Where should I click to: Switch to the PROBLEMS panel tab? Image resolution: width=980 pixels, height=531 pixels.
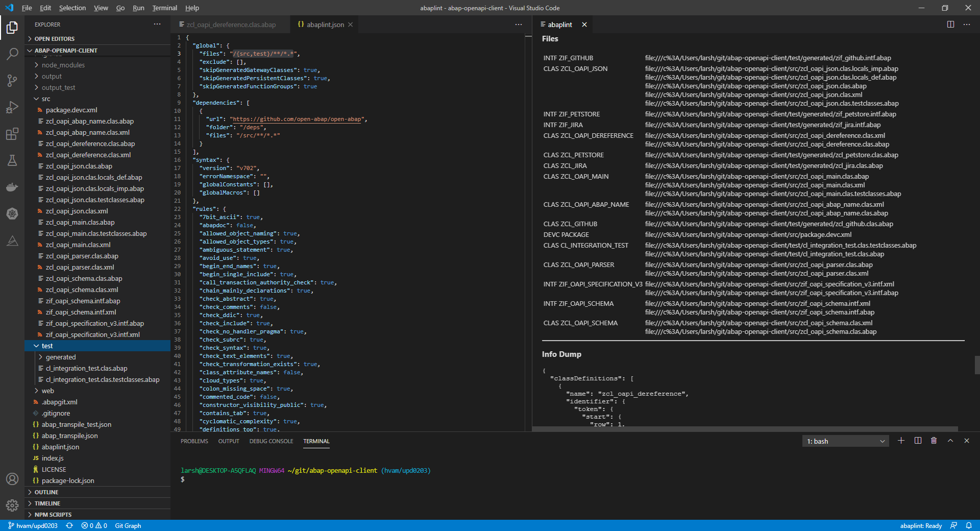(194, 441)
